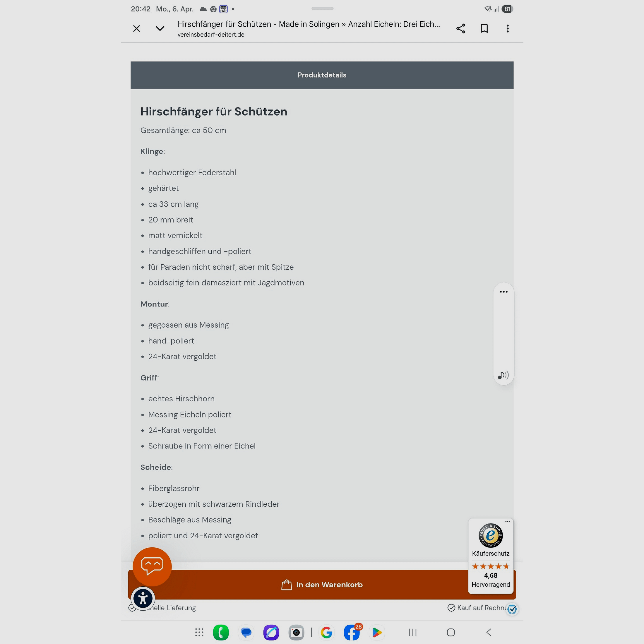
Task: Tap the vereinsbedarf-deitert.de URL text
Action: coord(211,35)
